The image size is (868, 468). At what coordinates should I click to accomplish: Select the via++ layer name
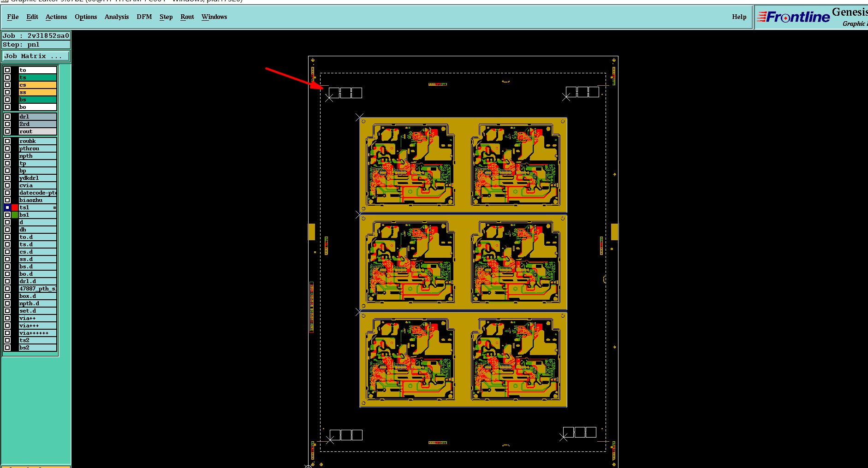click(x=37, y=318)
